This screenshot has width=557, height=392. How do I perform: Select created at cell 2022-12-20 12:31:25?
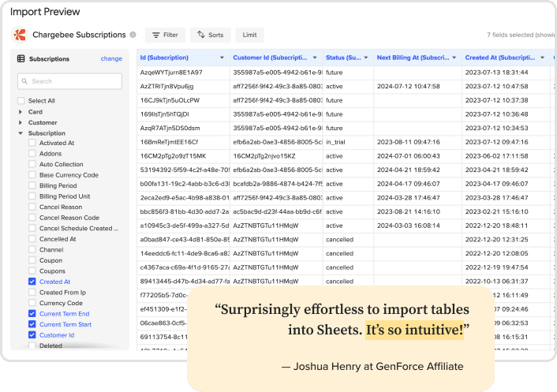coord(506,239)
